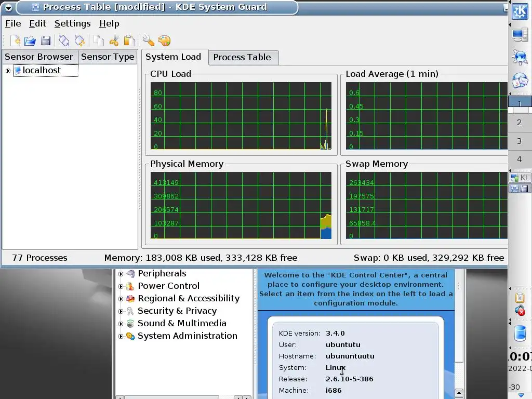The height and width of the screenshot is (399, 532).
Task: Switch to virtual desktop 3
Action: coord(519,141)
